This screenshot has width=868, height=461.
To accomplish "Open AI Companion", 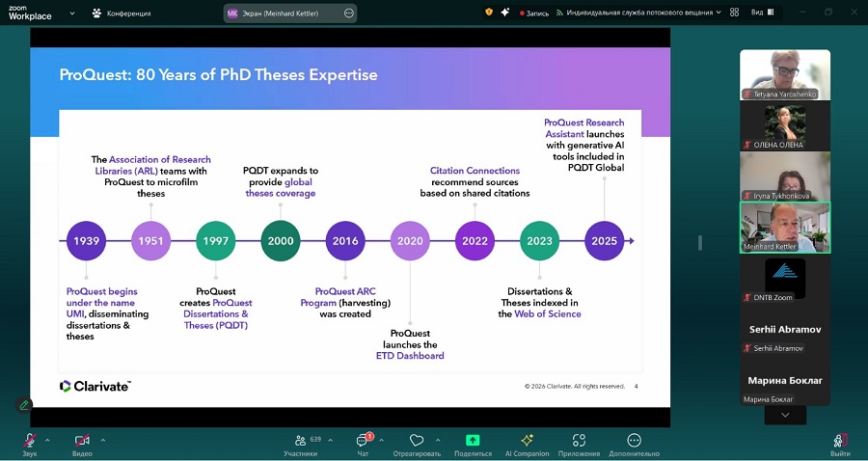I will click(527, 445).
